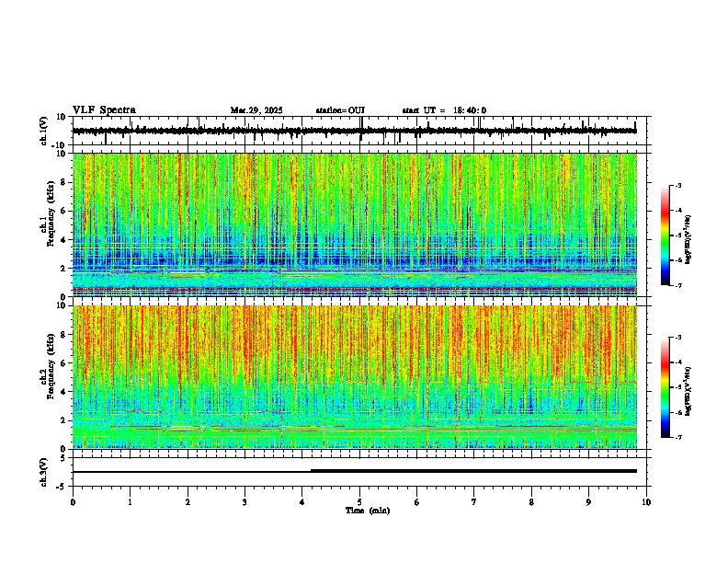This screenshot has height=563, width=728.
Task: Click the ch.1 voltage waveform trace
Action: [355, 131]
